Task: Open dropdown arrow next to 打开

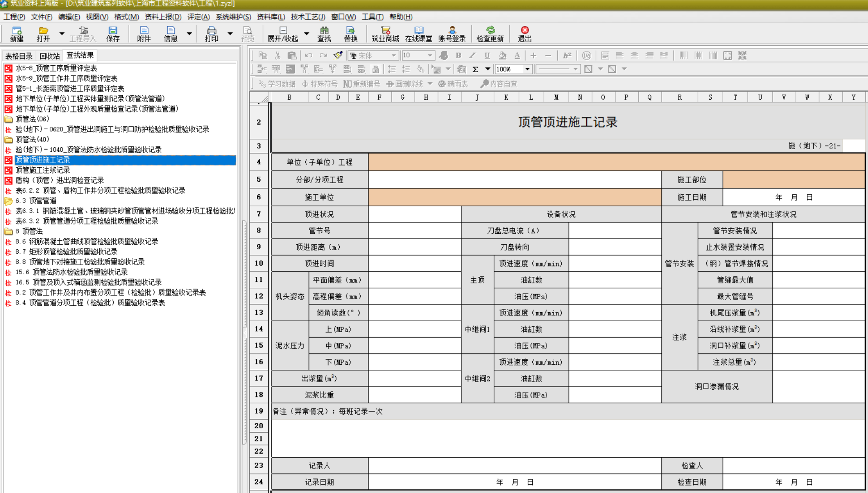Action: (x=62, y=34)
